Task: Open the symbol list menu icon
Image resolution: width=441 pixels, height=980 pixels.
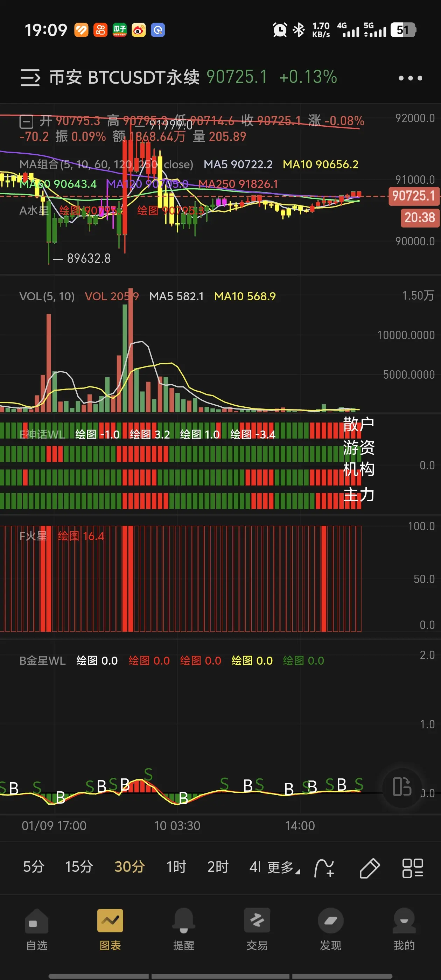Action: tap(30, 78)
